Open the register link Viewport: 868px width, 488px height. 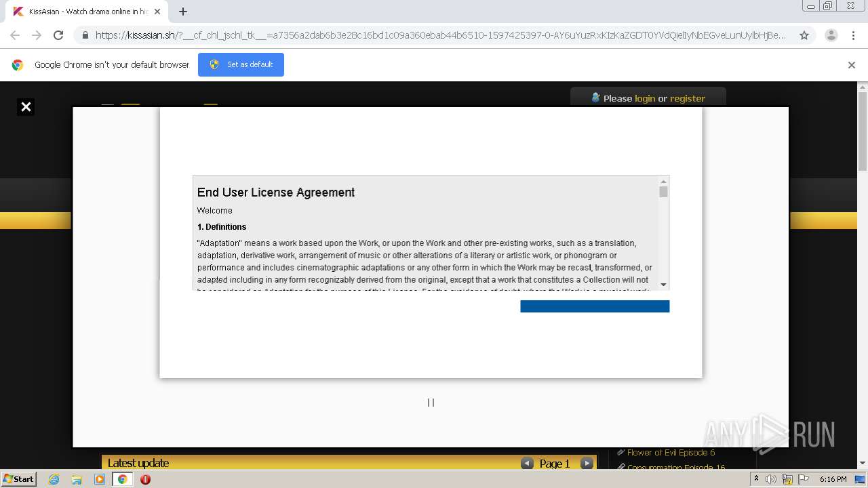[x=688, y=98]
